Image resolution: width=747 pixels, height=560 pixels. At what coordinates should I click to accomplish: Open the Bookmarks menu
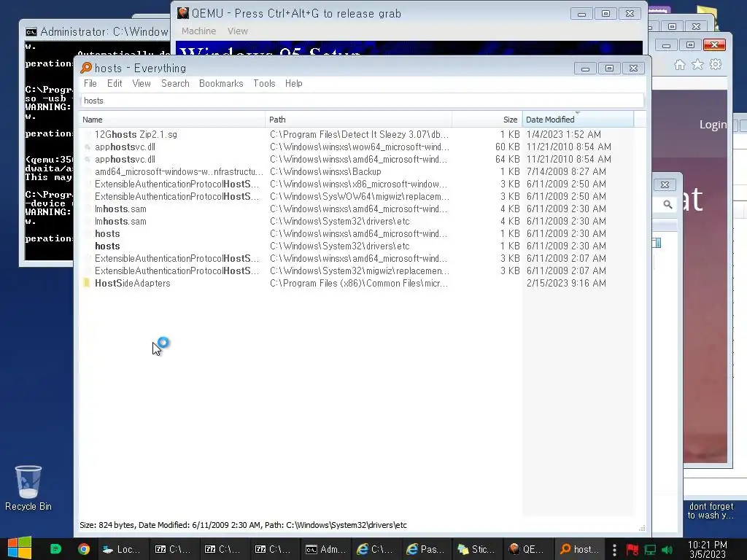221,83
